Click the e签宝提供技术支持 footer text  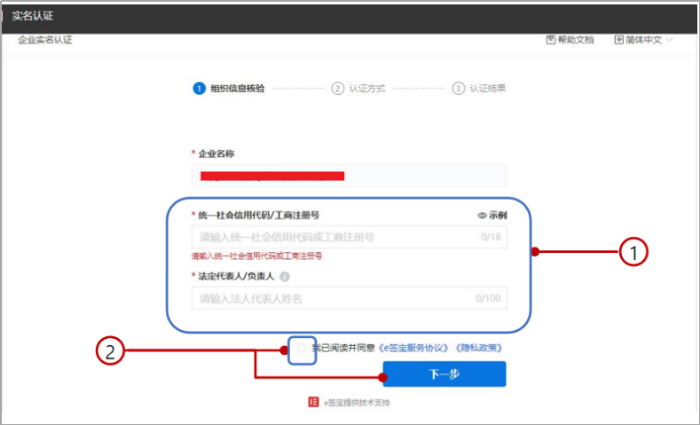(357, 402)
